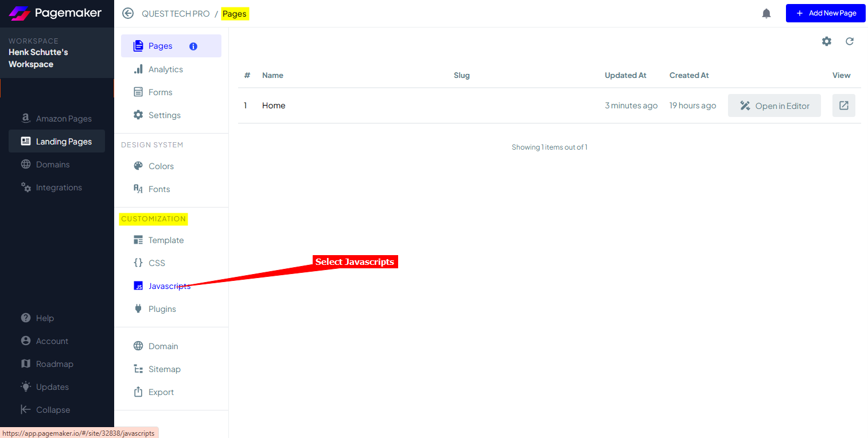Click Add New Page button
The width and height of the screenshot is (868, 438).
(826, 13)
